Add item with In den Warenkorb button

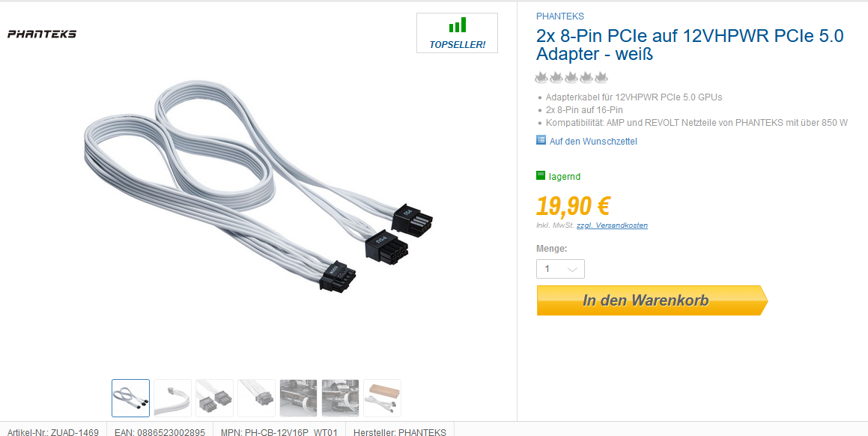coord(652,300)
